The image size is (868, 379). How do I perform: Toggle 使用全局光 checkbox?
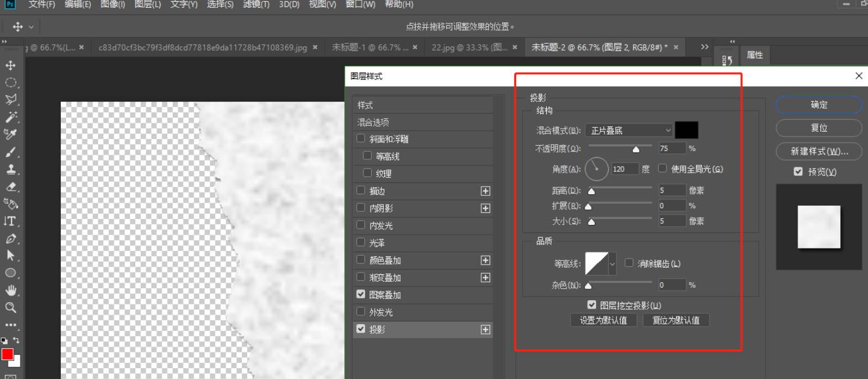tap(663, 169)
